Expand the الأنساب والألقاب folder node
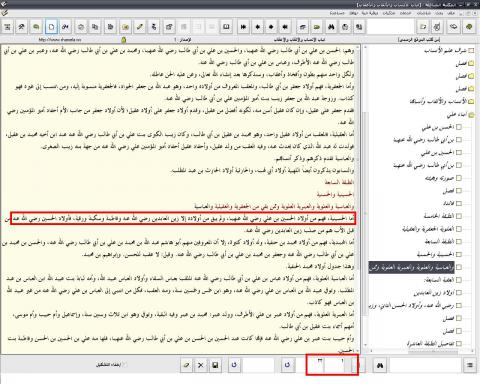 coord(471,101)
